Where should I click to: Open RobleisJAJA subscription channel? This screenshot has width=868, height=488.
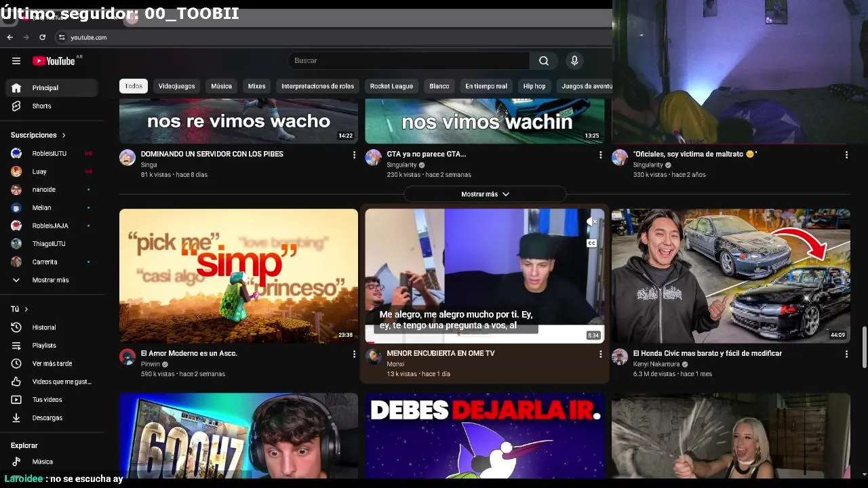tap(52, 226)
